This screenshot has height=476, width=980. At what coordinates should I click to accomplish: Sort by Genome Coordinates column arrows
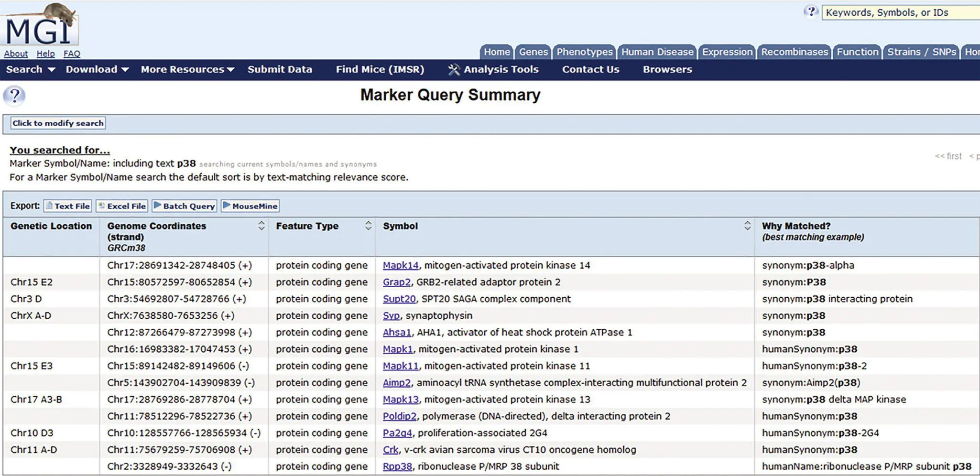(261, 226)
